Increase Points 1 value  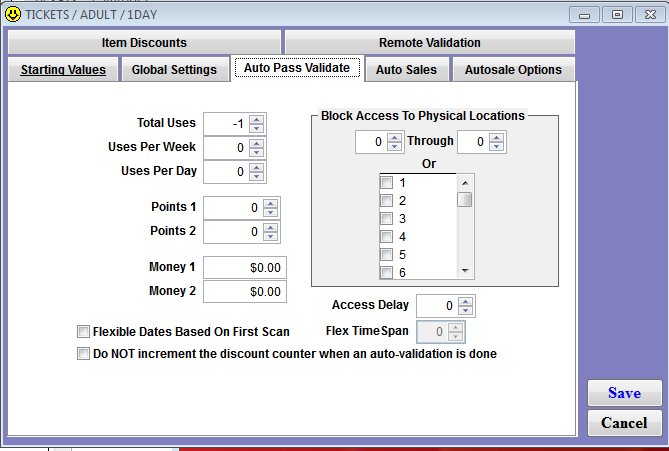click(x=271, y=204)
